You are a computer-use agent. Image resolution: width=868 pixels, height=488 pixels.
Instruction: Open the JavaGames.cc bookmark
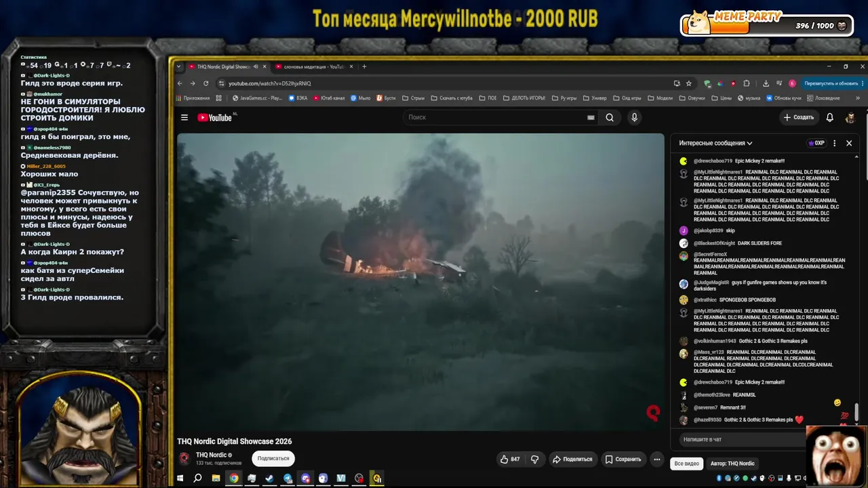256,98
